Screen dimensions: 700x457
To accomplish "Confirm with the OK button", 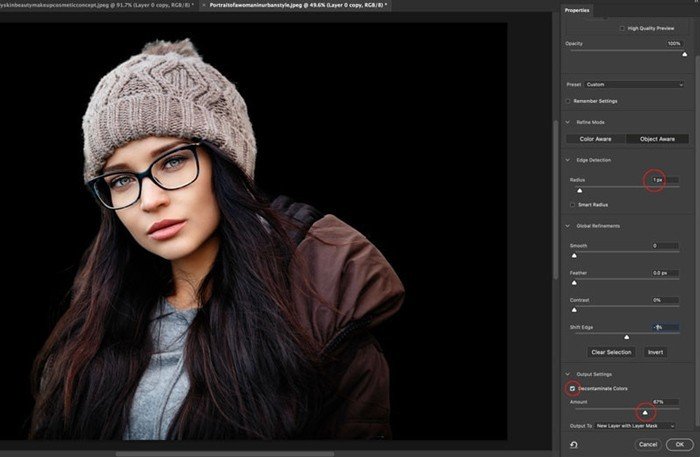I will click(x=680, y=444).
